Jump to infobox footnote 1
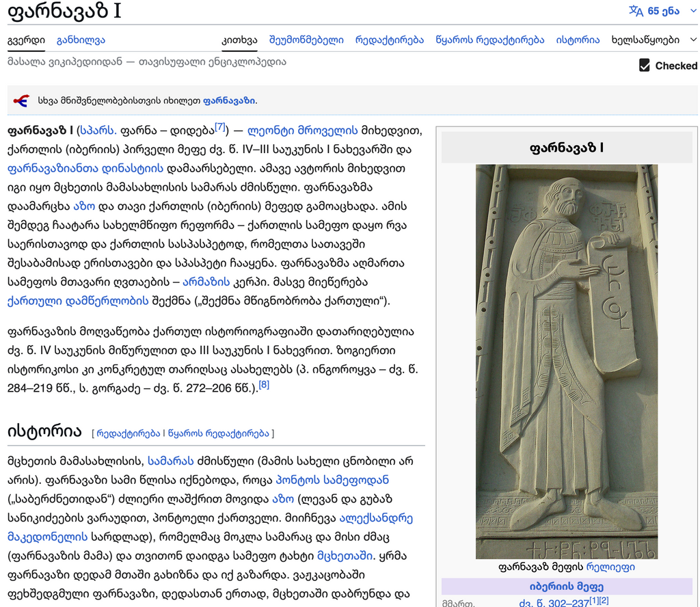Screen dimensions: 700x607 593,601
